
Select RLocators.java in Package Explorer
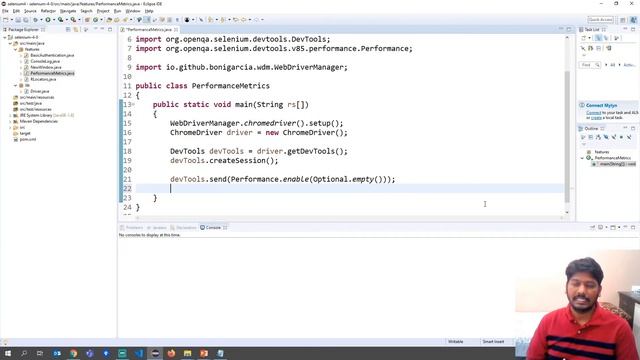[x=43, y=79]
